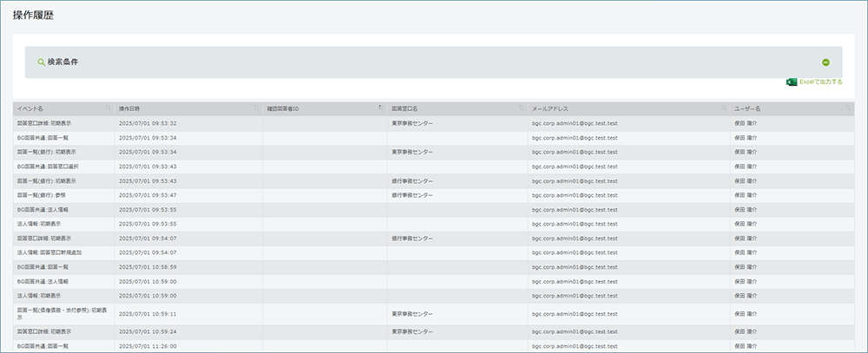The image size is (868, 353).
Task: Sort by イベント名 using its sort icon
Action: (108, 108)
